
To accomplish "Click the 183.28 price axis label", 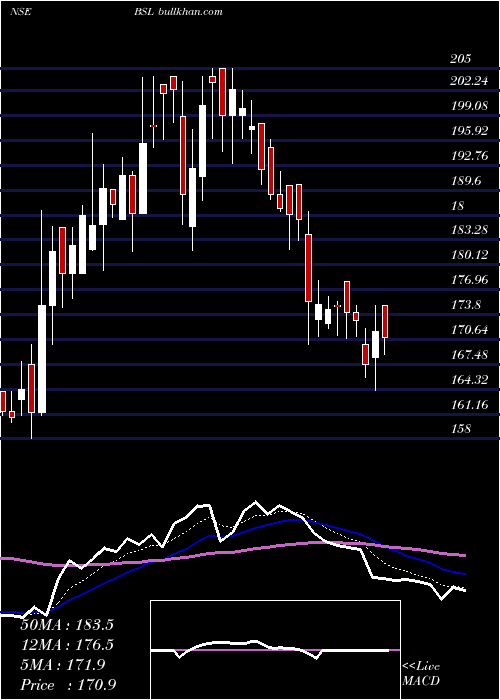I will pos(469,230).
